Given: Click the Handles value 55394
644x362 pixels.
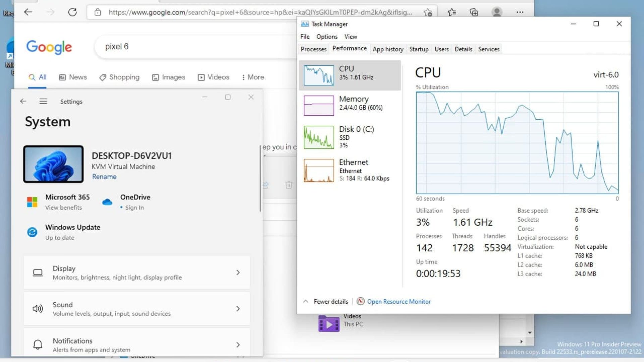Looking at the screenshot, I should point(497,248).
